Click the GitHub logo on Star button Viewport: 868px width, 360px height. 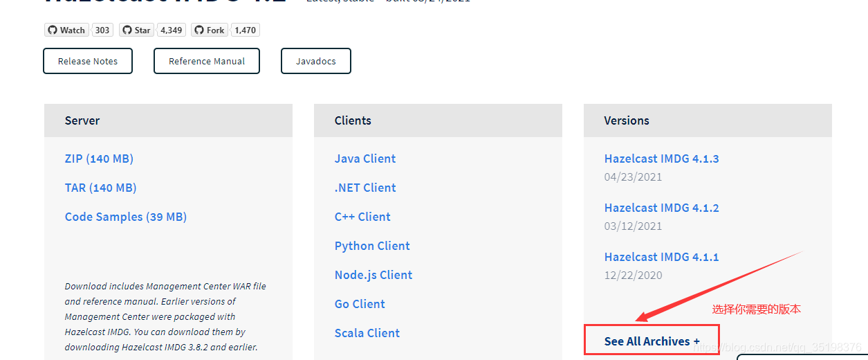(127, 30)
